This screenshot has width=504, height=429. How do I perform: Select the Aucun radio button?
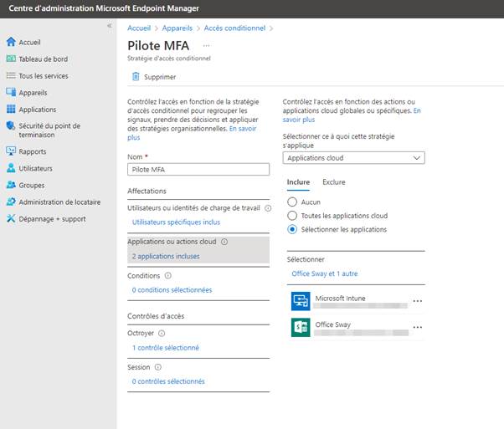(292, 202)
